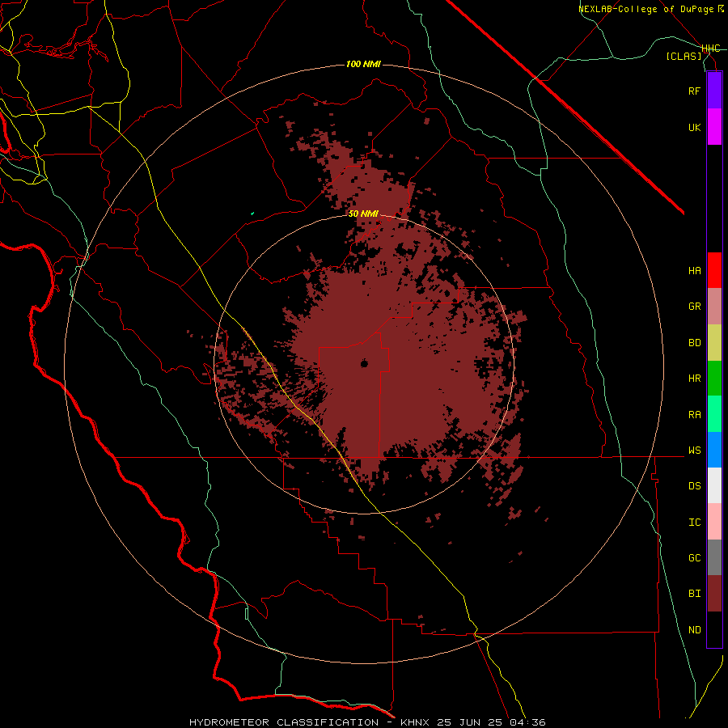The height and width of the screenshot is (728, 728).
Task: Click the RA legend label
Action: pyautogui.click(x=694, y=415)
